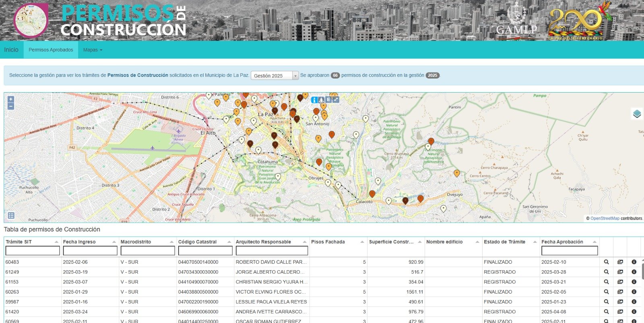This screenshot has width=644, height=323.
Task: Open the Gestión 2025 dropdown
Action: click(x=275, y=76)
